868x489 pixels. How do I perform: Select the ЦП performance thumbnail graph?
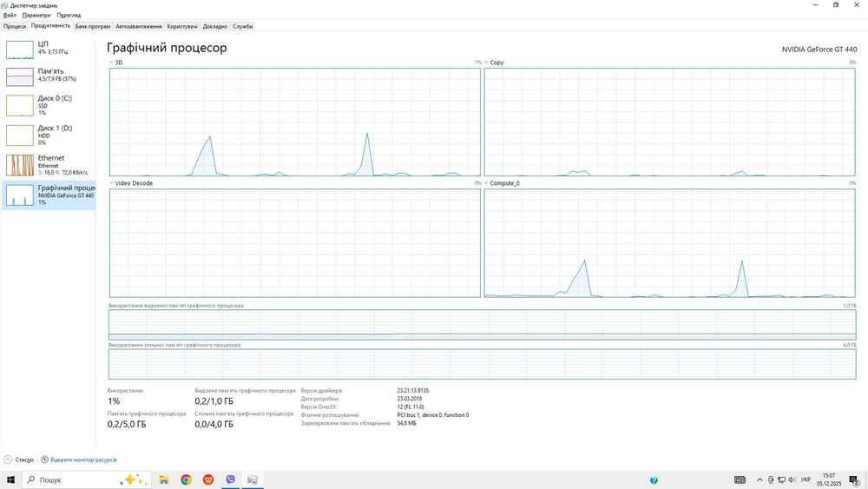click(x=19, y=50)
